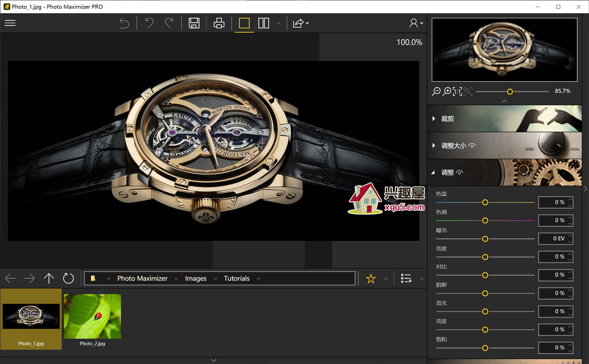Screen dimensions: 589x364
Task: Print the photo
Action: [219, 23]
